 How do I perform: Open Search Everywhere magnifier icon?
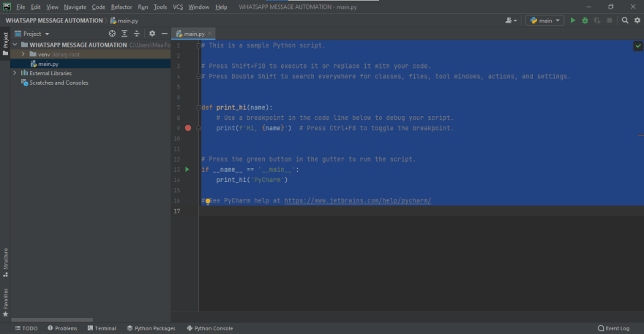point(625,20)
